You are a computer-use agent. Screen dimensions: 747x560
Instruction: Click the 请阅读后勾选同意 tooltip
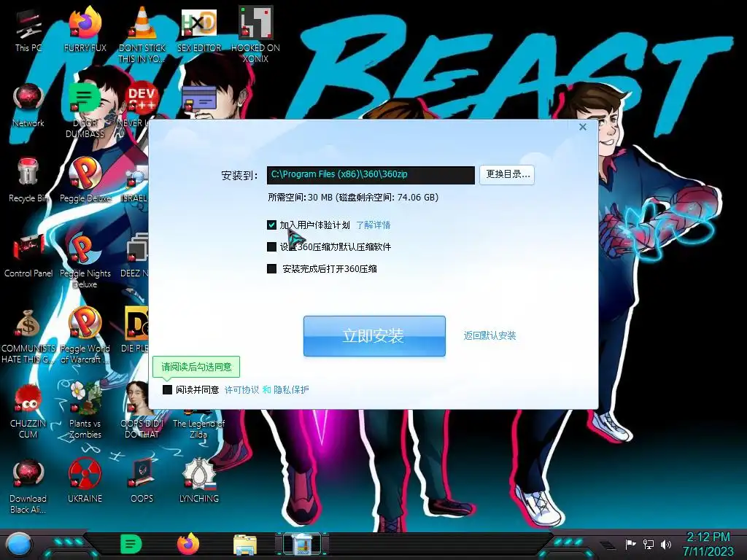196,367
